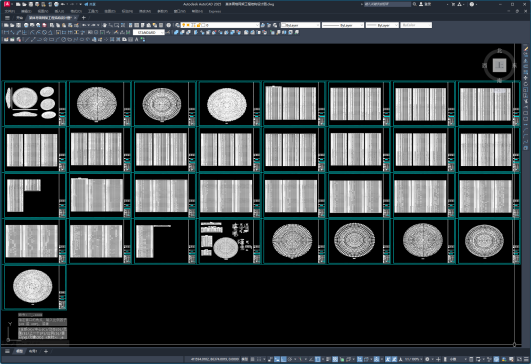Add a new drawing tab with plus
Screen dimensions: 531x364
point(84,18)
